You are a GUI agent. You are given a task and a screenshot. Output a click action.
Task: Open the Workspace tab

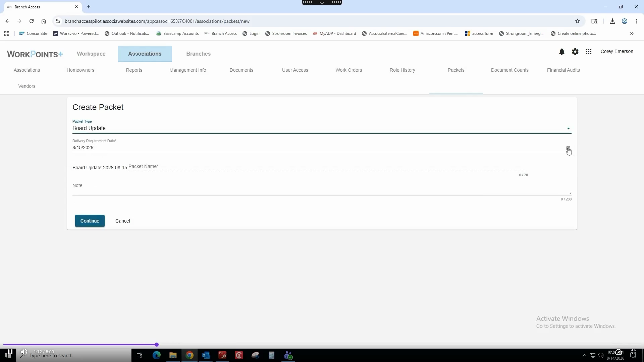click(91, 54)
